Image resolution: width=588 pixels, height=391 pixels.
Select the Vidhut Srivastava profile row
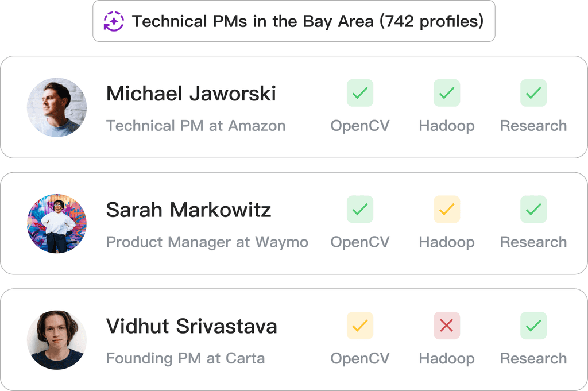click(x=294, y=339)
